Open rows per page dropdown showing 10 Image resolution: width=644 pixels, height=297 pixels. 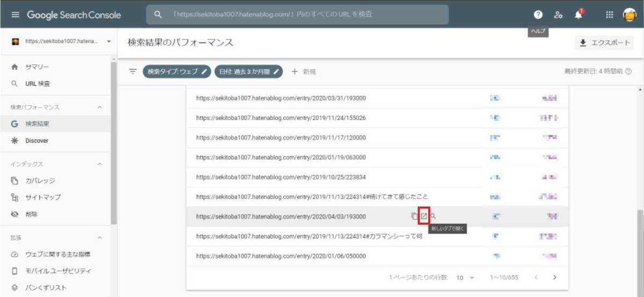point(465,278)
